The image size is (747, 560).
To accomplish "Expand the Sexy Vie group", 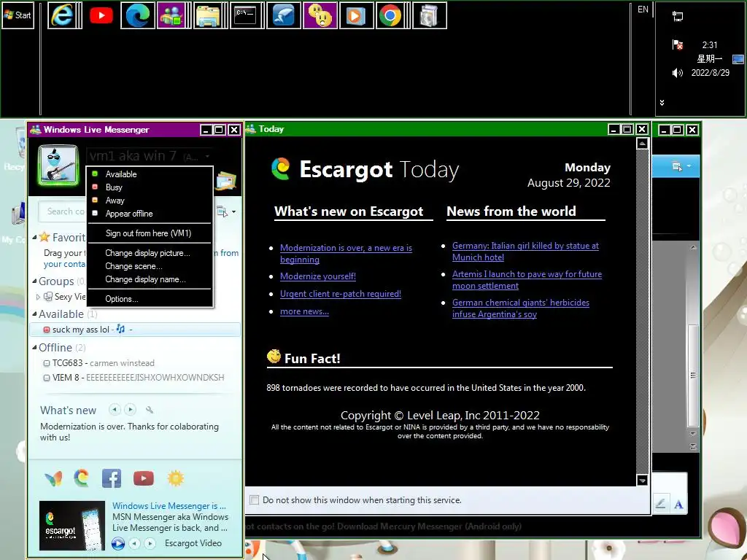I will point(38,297).
